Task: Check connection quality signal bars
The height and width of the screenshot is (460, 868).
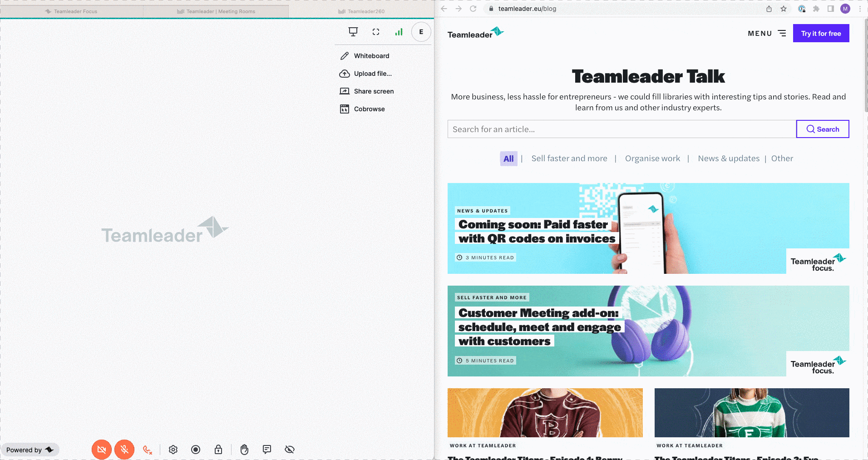Action: 399,32
